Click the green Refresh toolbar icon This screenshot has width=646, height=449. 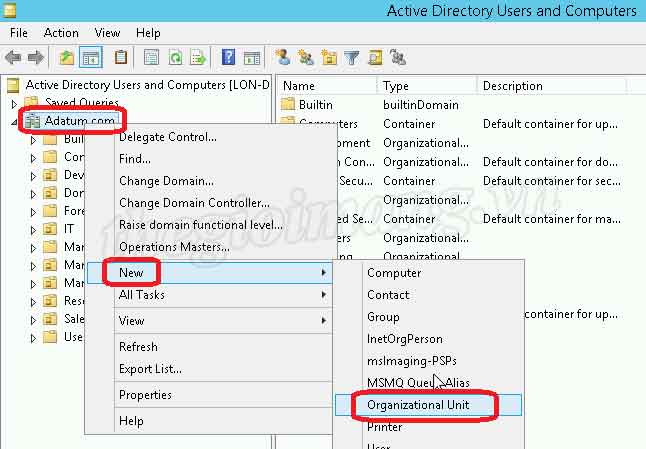[176, 57]
